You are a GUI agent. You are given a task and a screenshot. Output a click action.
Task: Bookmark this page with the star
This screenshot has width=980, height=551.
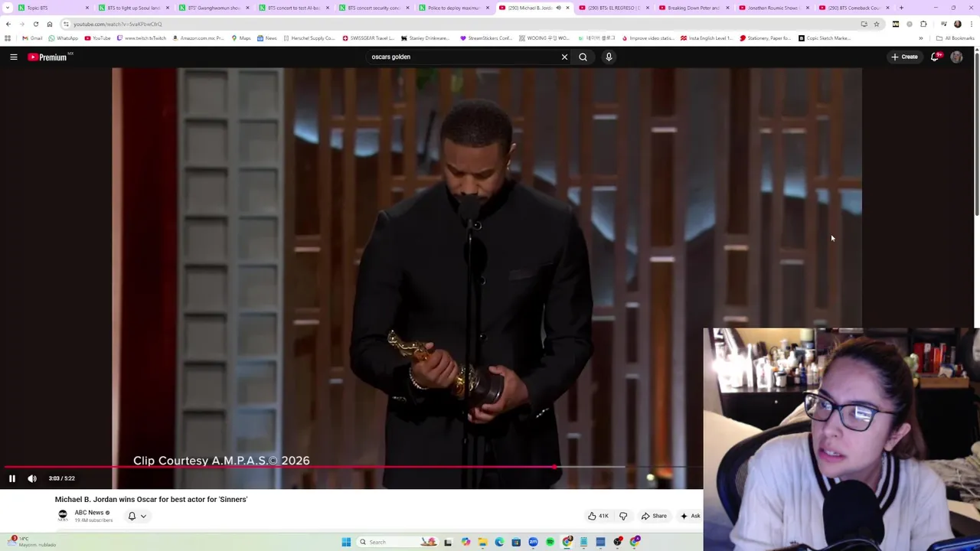point(877,24)
